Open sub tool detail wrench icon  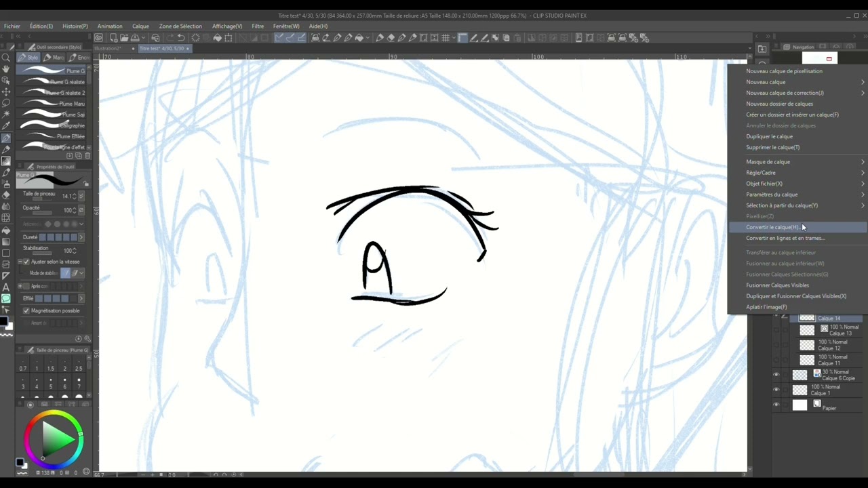tap(87, 338)
